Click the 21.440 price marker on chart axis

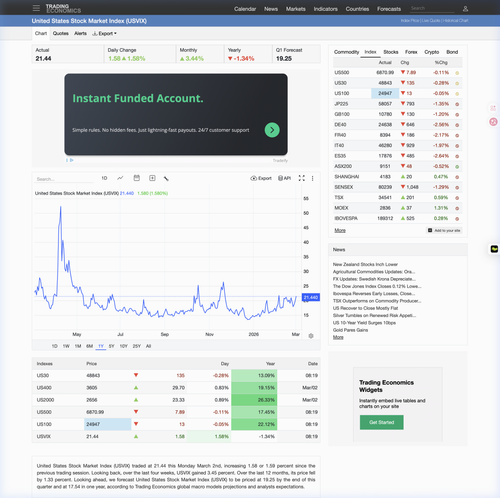[311, 297]
